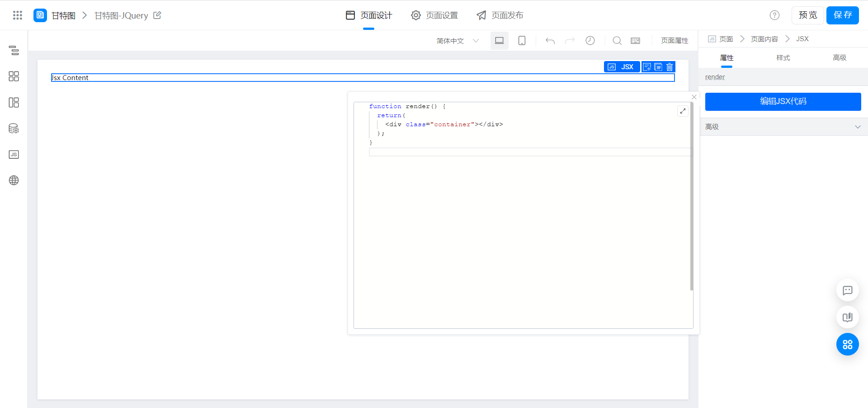Viewport: 868px width, 408px height.
Task: Click the render property label
Action: [715, 77]
